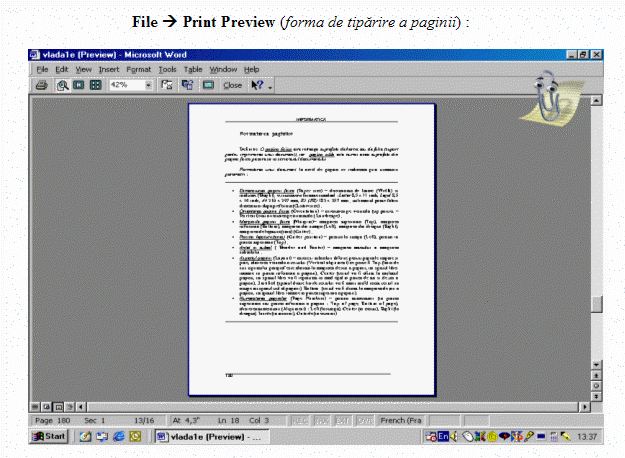Toggle Full Screen preview icon
This screenshot has width=625, height=458.
point(208,85)
